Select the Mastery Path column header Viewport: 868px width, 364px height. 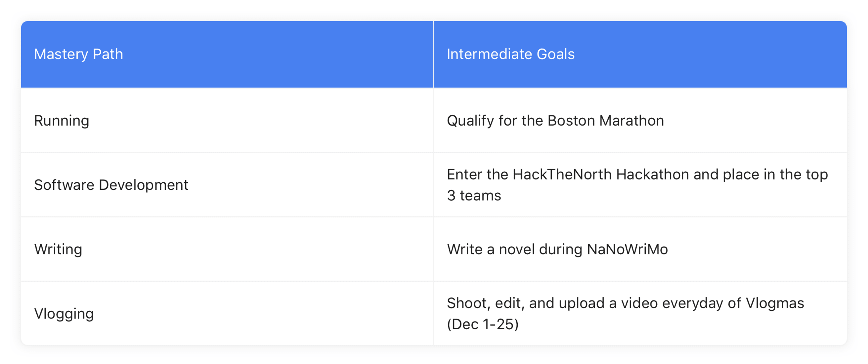pos(227,54)
